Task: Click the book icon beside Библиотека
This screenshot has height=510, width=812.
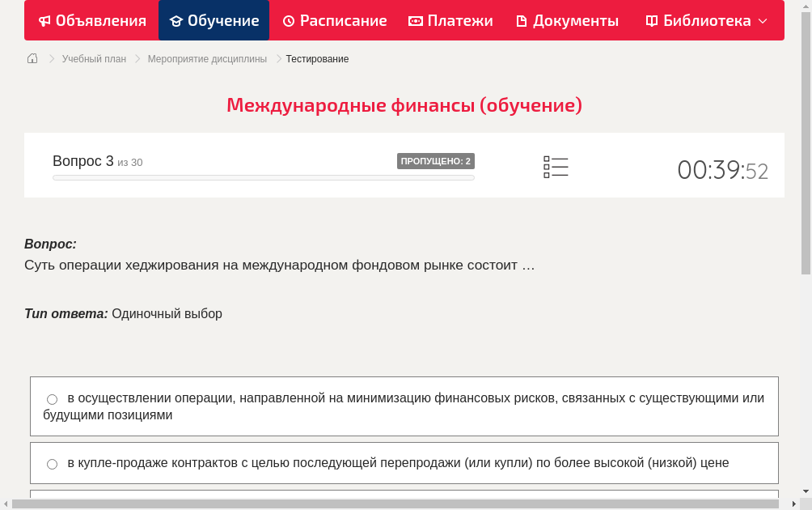Action: coord(652,21)
